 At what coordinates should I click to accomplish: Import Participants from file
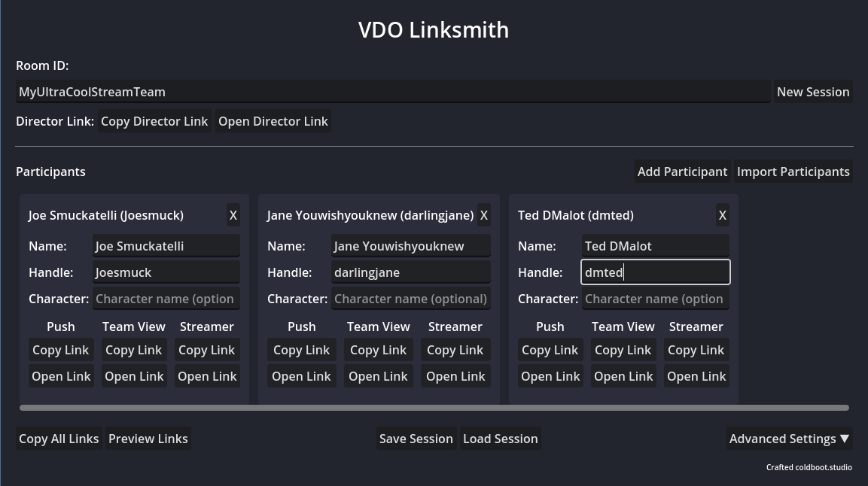coord(793,172)
